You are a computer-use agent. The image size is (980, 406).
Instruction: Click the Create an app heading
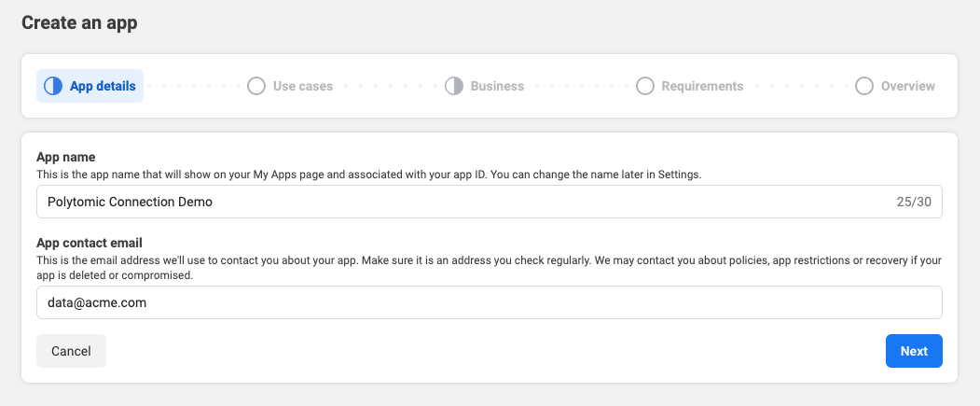79,23
